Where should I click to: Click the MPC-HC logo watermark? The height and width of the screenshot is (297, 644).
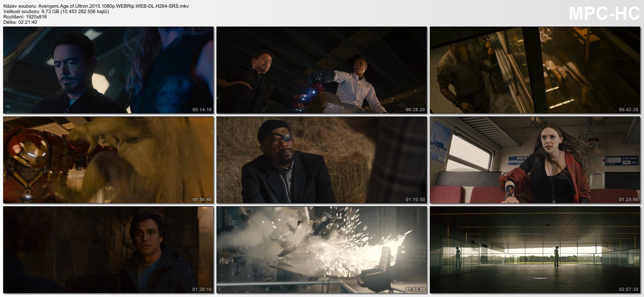pos(604,13)
